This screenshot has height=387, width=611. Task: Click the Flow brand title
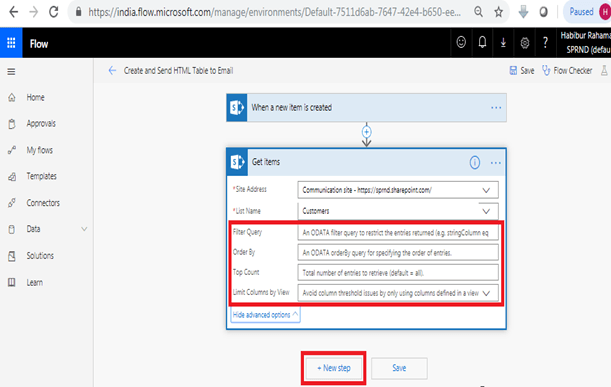pos(39,44)
